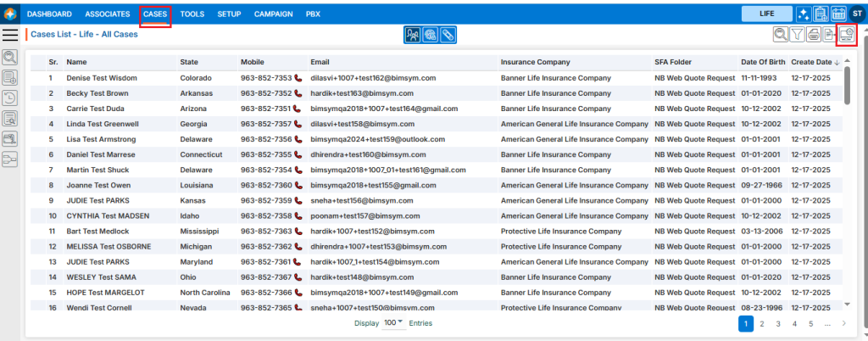Click the vertical scrollbar of the cases table
Viewport: 868px width, 341px height.
[x=847, y=85]
